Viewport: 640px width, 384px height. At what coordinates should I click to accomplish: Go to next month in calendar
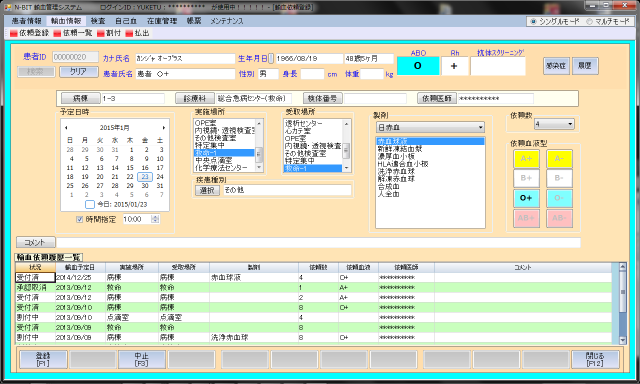[164, 128]
